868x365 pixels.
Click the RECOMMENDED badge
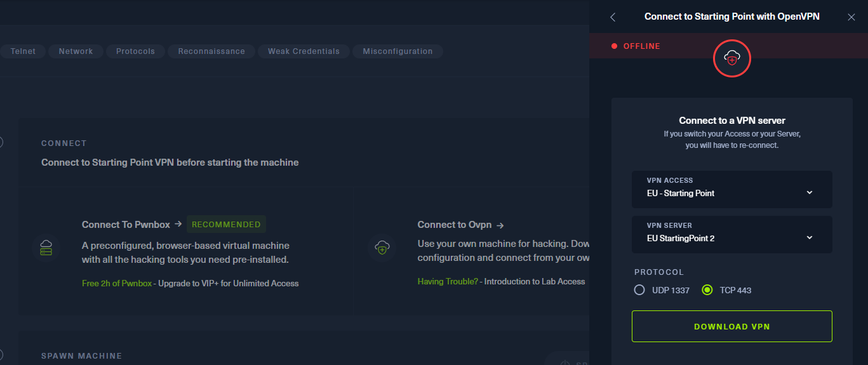[x=226, y=224]
